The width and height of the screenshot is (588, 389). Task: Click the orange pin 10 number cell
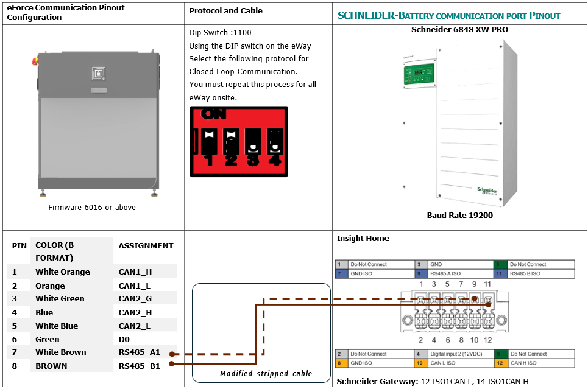tap(420, 363)
